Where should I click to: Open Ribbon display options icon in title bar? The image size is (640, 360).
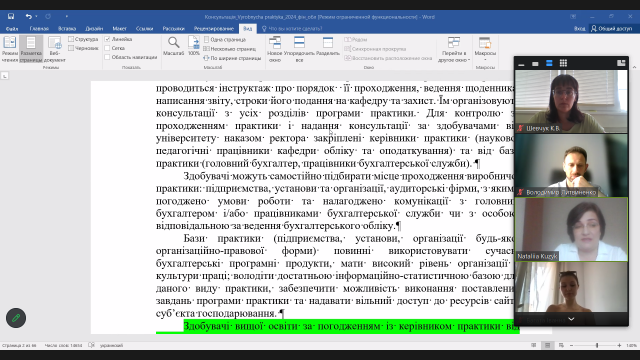[573, 16]
